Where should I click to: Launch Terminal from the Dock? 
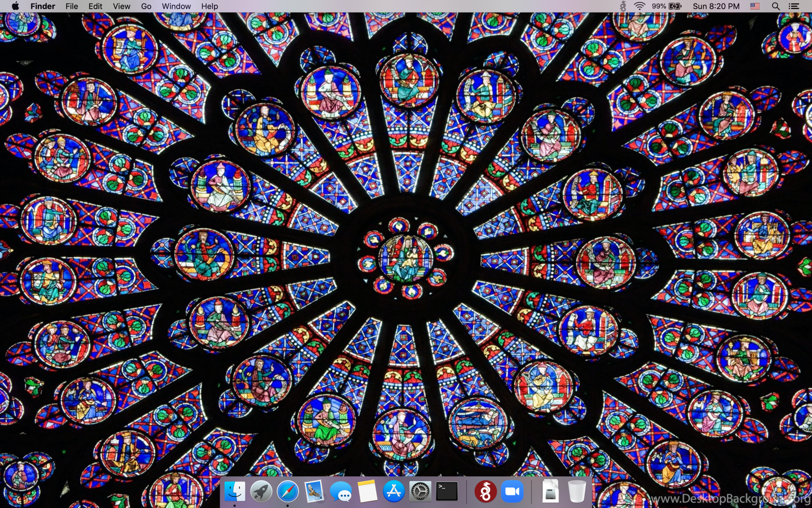pyautogui.click(x=447, y=491)
